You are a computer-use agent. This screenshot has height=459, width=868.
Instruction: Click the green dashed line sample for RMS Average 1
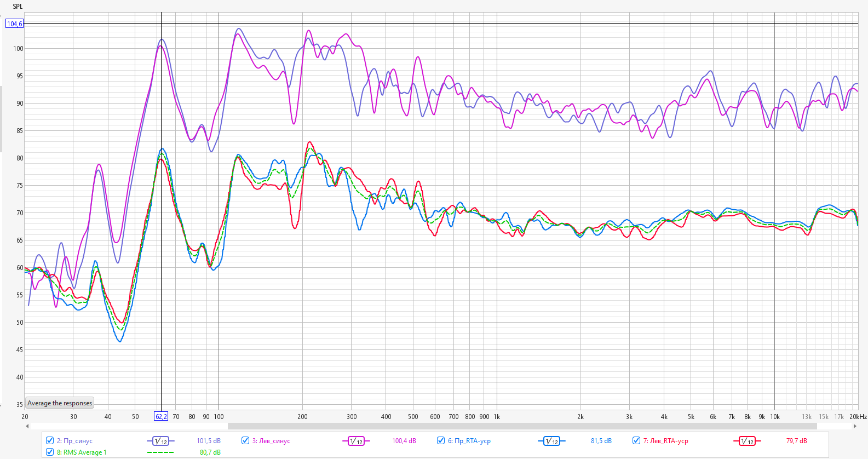(160, 452)
